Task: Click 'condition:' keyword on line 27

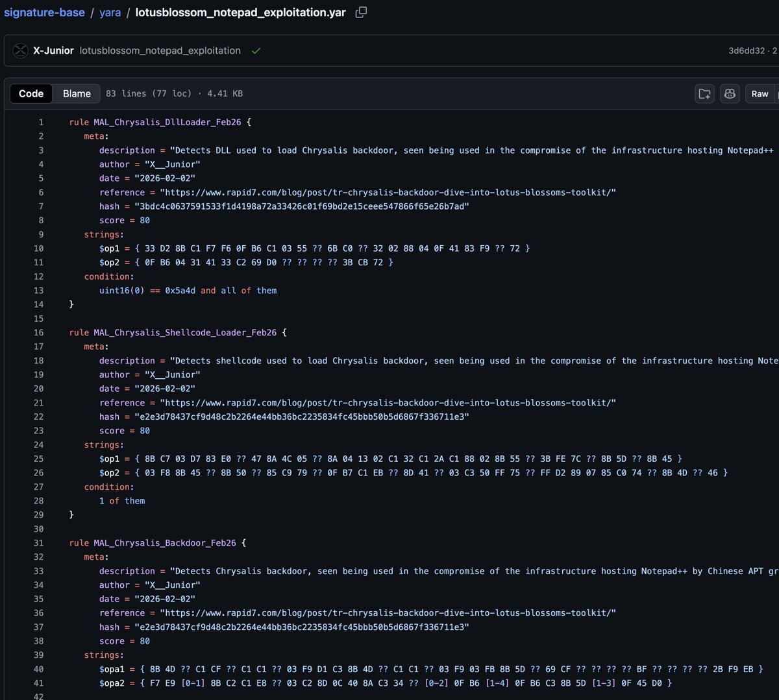Action: point(109,487)
